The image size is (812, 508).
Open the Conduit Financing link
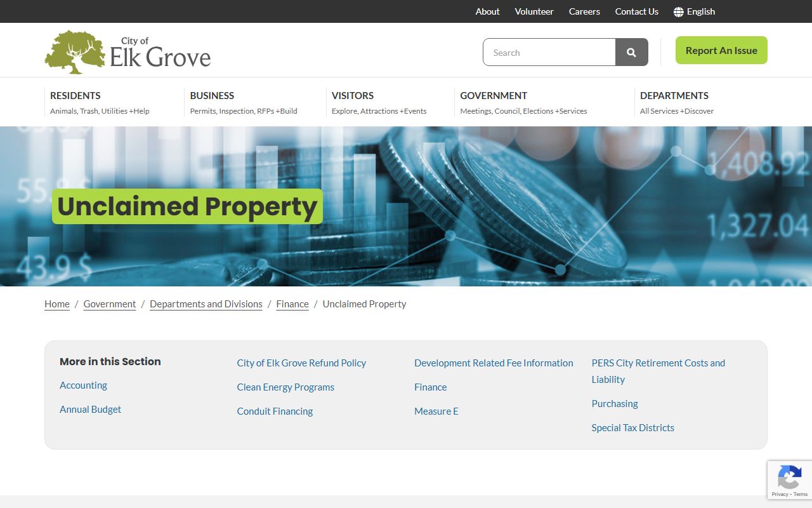click(x=275, y=411)
